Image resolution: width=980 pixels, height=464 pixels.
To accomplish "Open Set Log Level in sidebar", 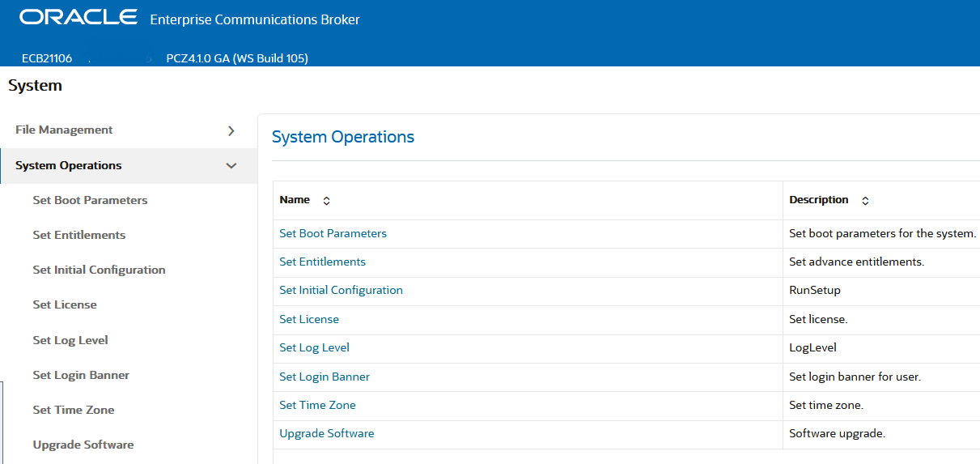I will pos(70,340).
